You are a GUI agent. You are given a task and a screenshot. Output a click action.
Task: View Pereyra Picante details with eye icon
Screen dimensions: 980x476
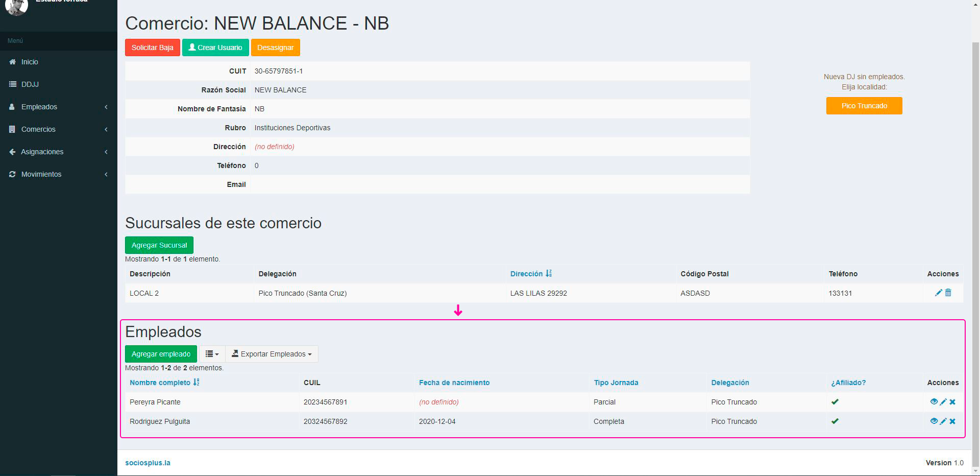[934, 402]
